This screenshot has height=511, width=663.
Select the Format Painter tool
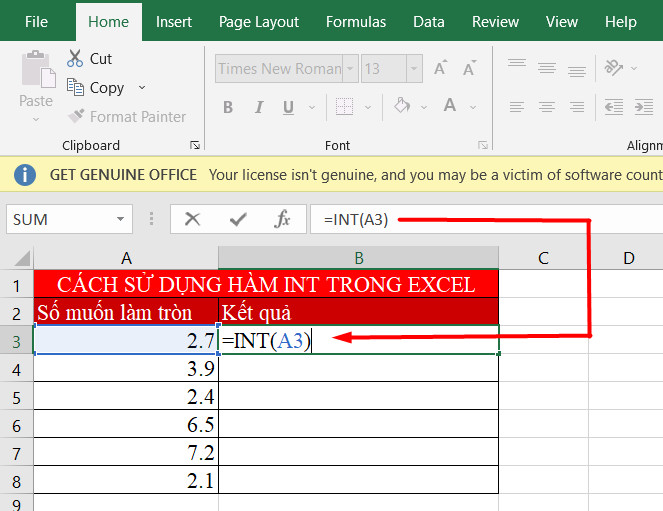(127, 116)
